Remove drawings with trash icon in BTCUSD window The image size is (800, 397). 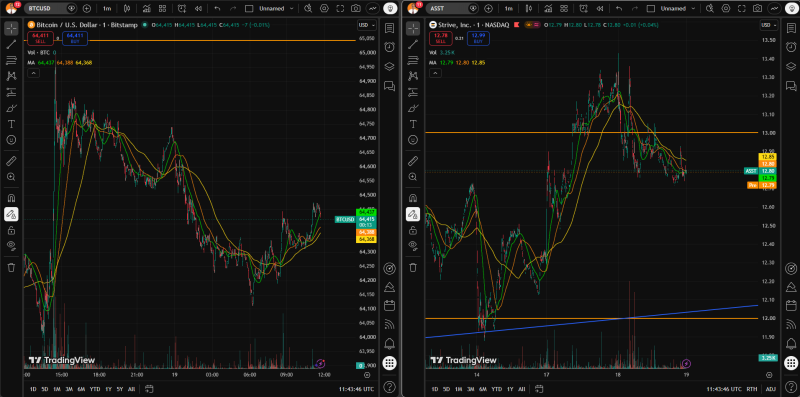[x=11, y=267]
